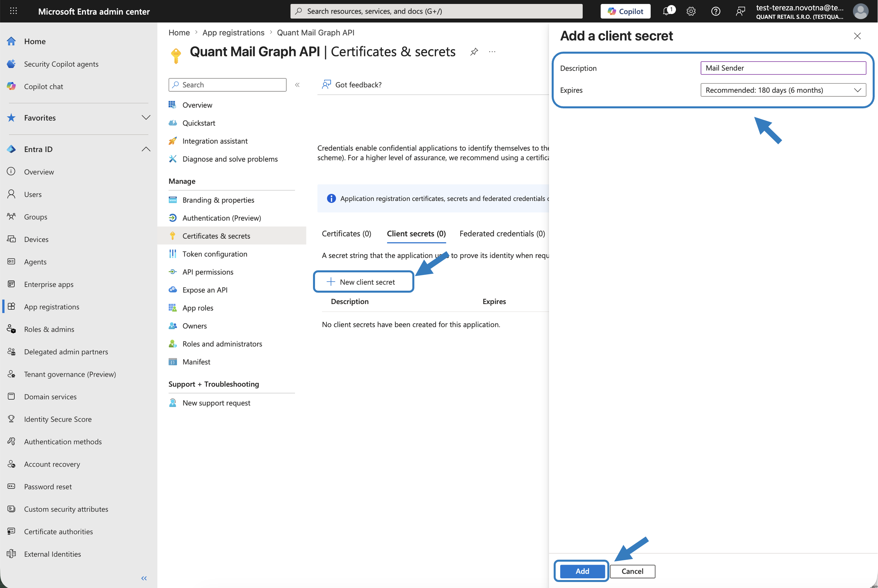The image size is (878, 588).
Task: Click the Cancel button
Action: (x=632, y=571)
